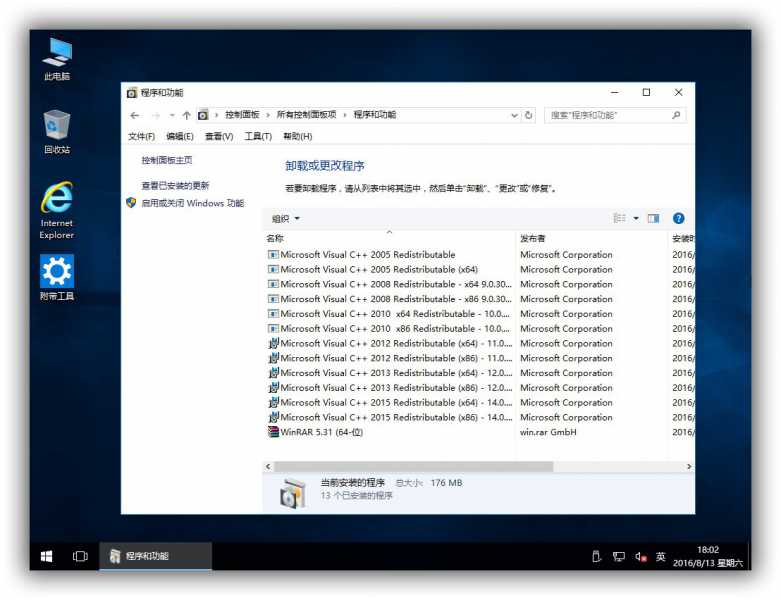Open the 组织 dropdown

point(286,219)
